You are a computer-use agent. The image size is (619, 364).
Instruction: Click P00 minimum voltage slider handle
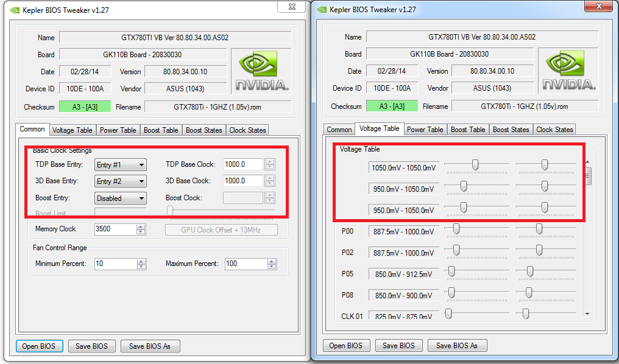point(456,229)
